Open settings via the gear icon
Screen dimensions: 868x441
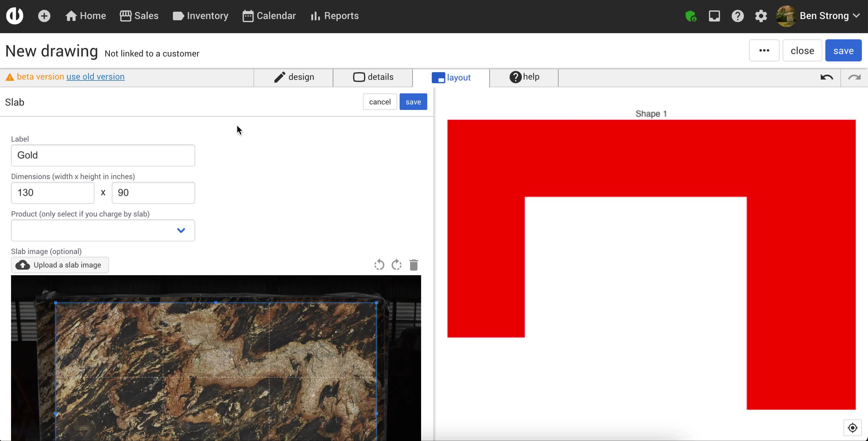(x=761, y=16)
